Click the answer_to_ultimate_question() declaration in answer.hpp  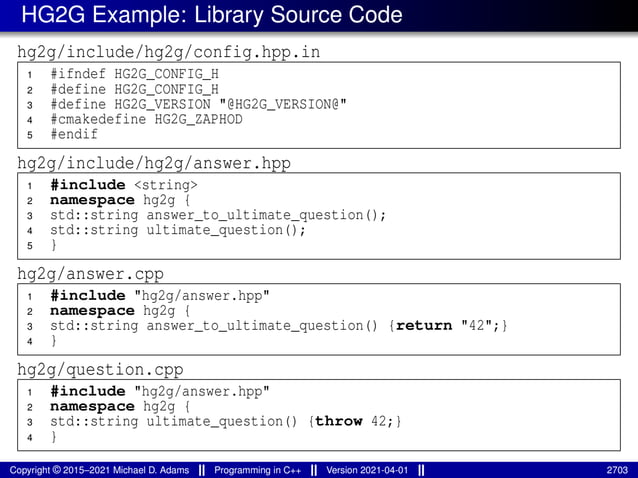tap(218, 215)
